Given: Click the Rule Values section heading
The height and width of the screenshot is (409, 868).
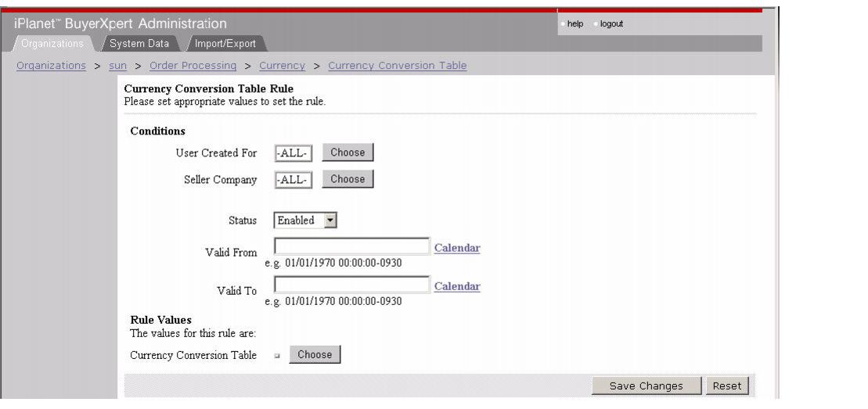Looking at the screenshot, I should tap(161, 320).
